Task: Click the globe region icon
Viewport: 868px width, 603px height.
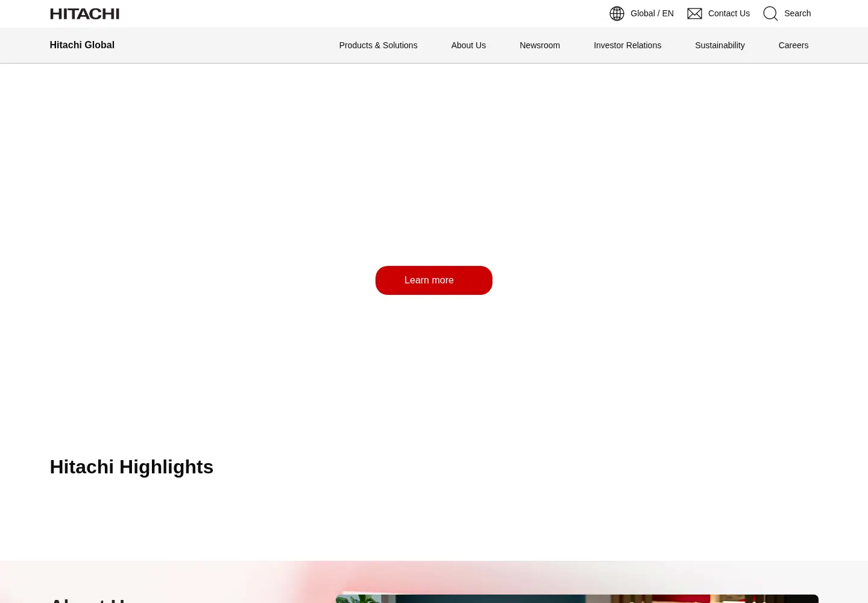Action: pyautogui.click(x=617, y=13)
